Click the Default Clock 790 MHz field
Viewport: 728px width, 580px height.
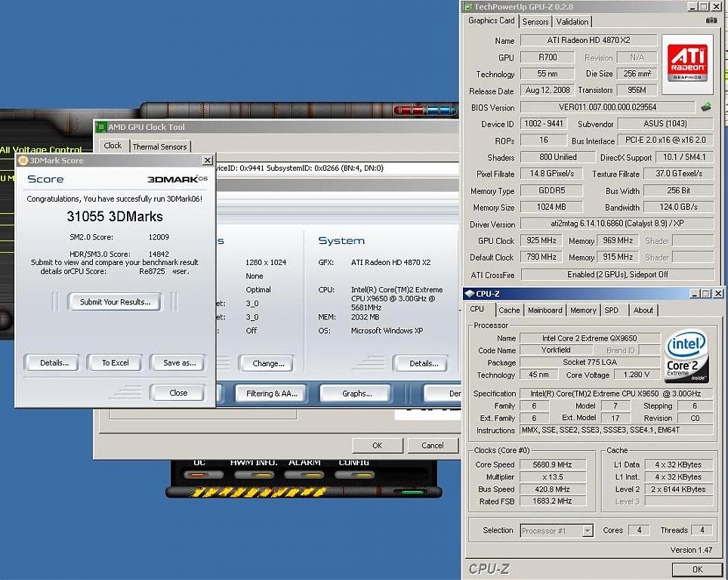(541, 257)
